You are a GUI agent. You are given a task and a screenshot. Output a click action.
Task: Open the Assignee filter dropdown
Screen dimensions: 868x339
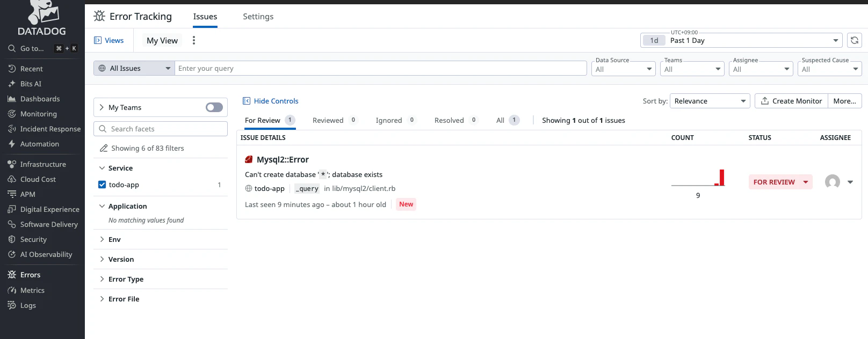pos(761,69)
